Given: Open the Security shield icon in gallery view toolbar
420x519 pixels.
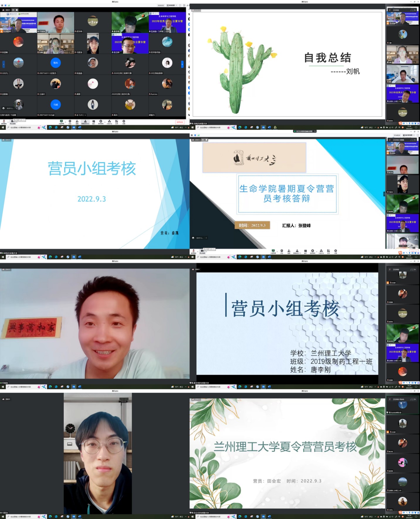Looking at the screenshot, I should [x=70, y=122].
